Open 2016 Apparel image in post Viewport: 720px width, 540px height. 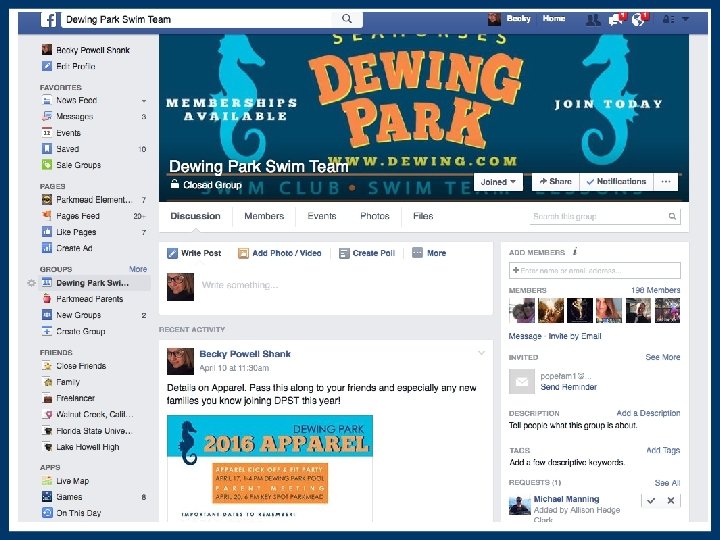270,468
